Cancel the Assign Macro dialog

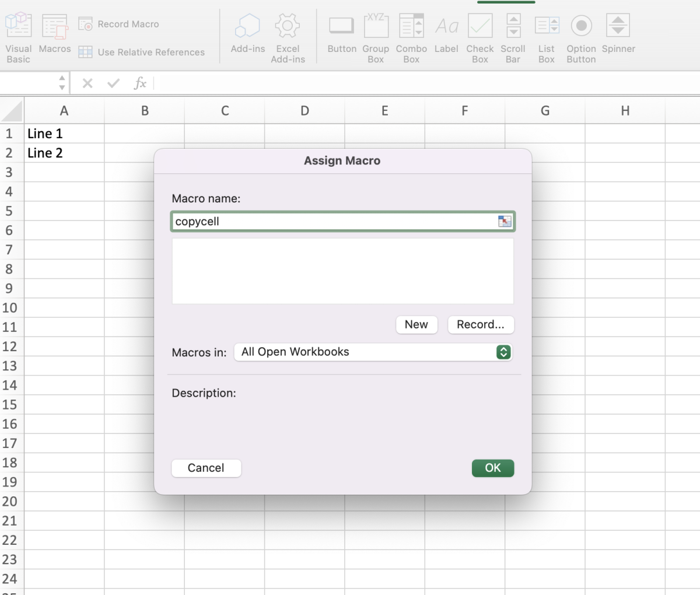coord(206,468)
